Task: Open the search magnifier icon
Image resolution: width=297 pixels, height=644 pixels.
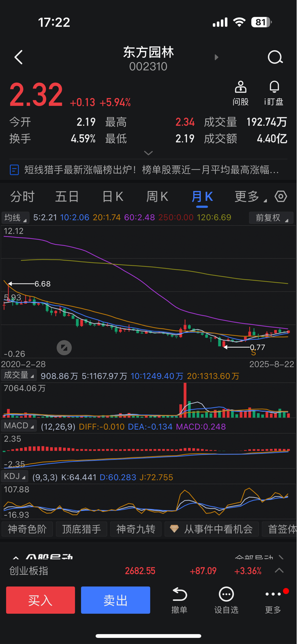Action: [x=275, y=57]
